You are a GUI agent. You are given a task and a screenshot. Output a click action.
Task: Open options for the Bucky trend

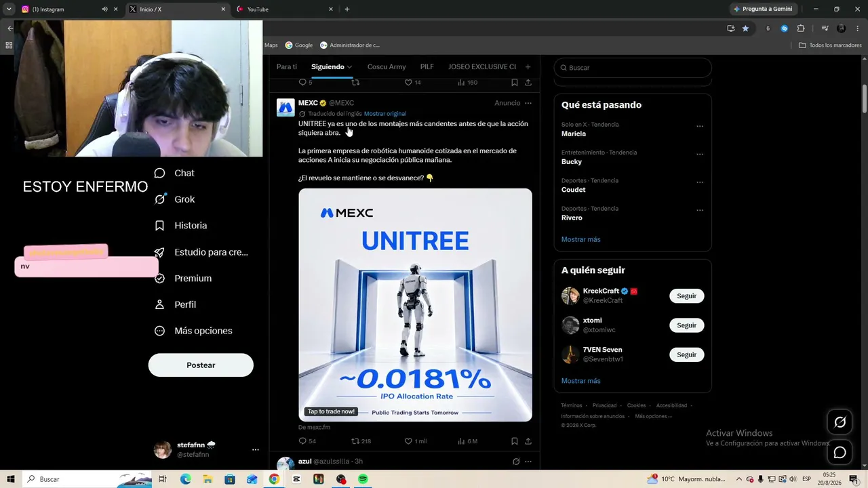click(700, 154)
